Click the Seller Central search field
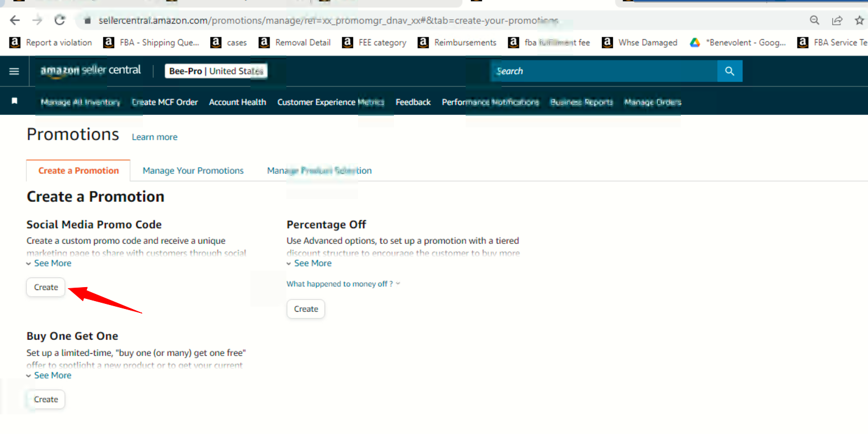 pyautogui.click(x=604, y=71)
